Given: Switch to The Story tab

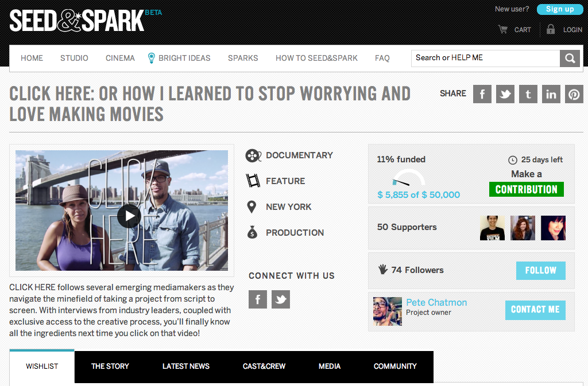Looking at the screenshot, I should (x=110, y=366).
